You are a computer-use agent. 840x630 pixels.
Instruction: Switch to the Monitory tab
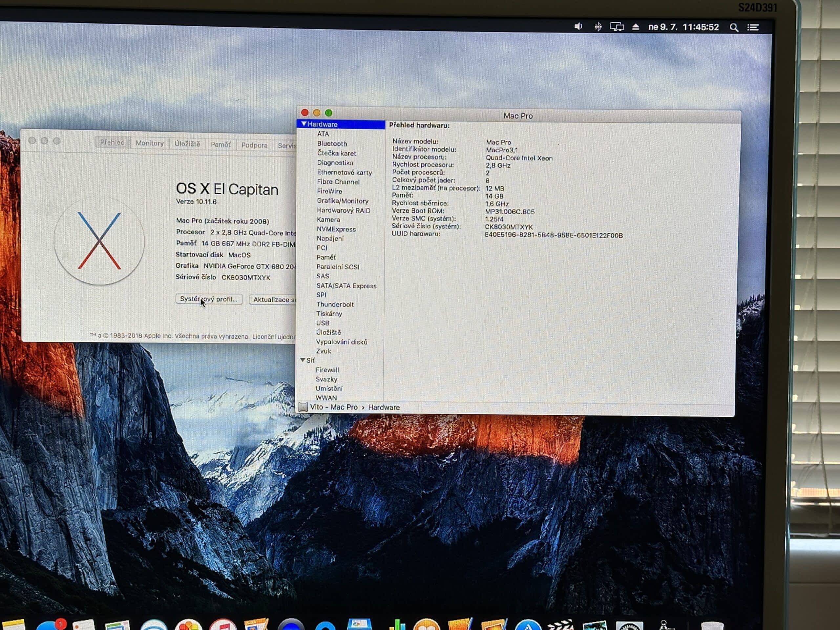point(150,143)
